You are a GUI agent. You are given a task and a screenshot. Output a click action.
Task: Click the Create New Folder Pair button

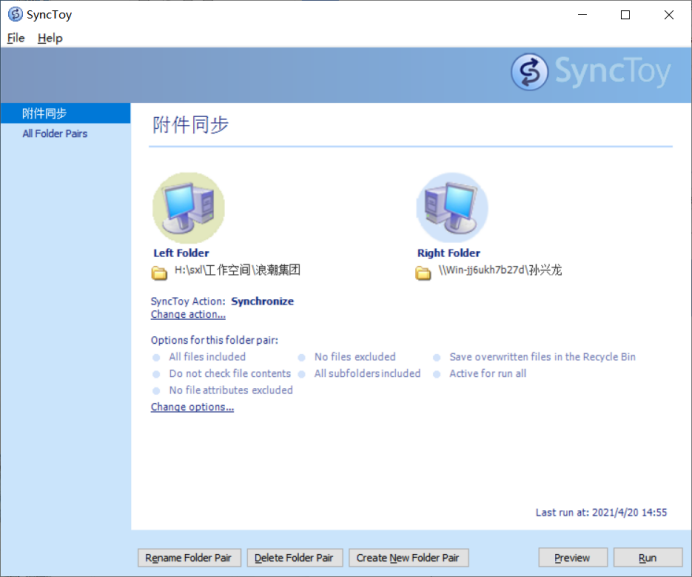pos(408,558)
